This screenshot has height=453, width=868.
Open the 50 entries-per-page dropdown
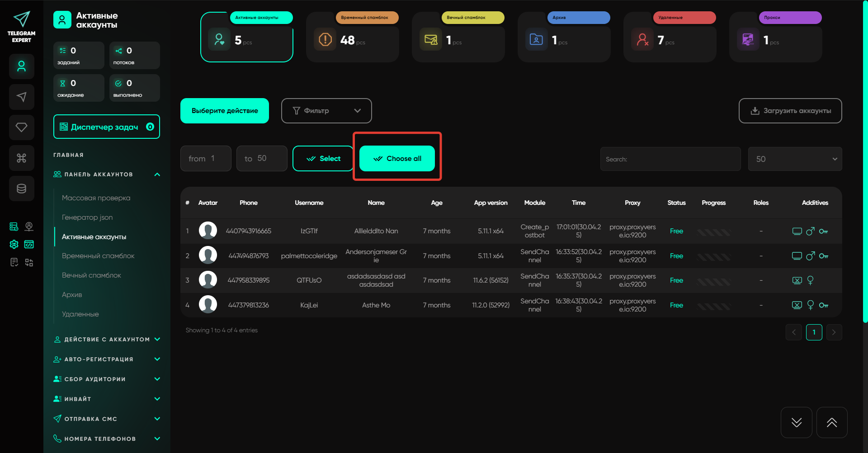coord(794,159)
